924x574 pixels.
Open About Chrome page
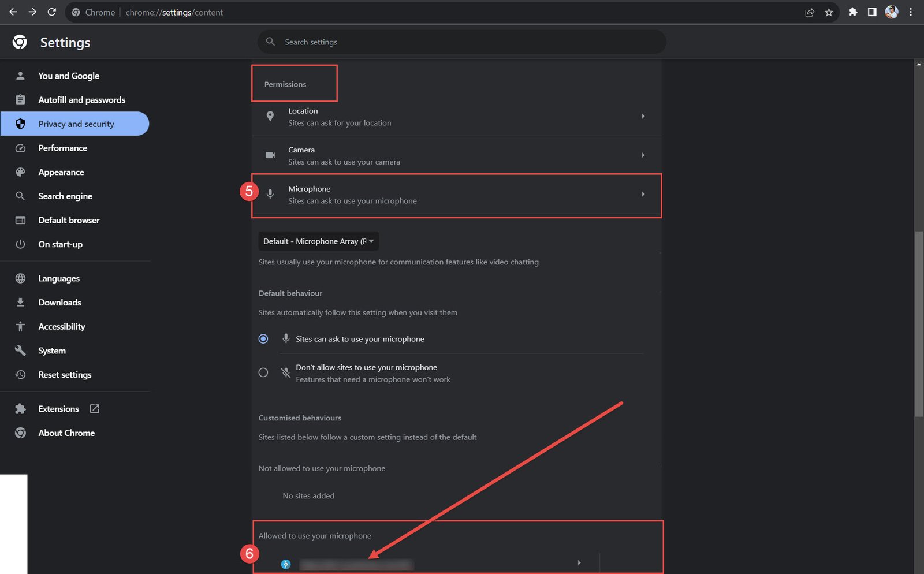[x=66, y=433]
